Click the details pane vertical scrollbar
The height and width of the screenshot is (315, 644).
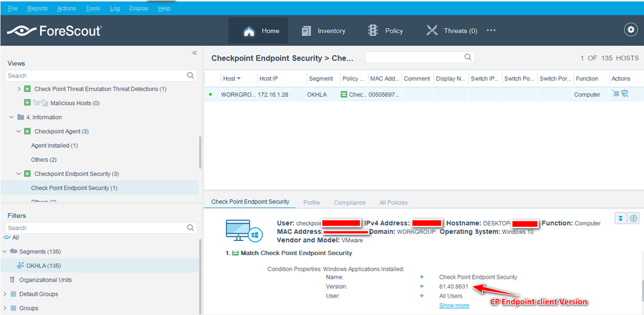[x=641, y=290]
